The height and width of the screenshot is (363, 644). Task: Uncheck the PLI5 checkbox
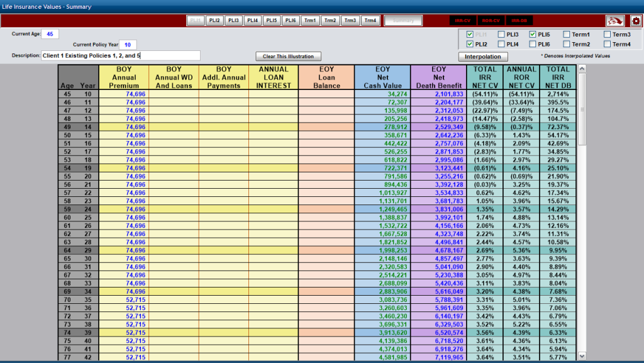533,35
